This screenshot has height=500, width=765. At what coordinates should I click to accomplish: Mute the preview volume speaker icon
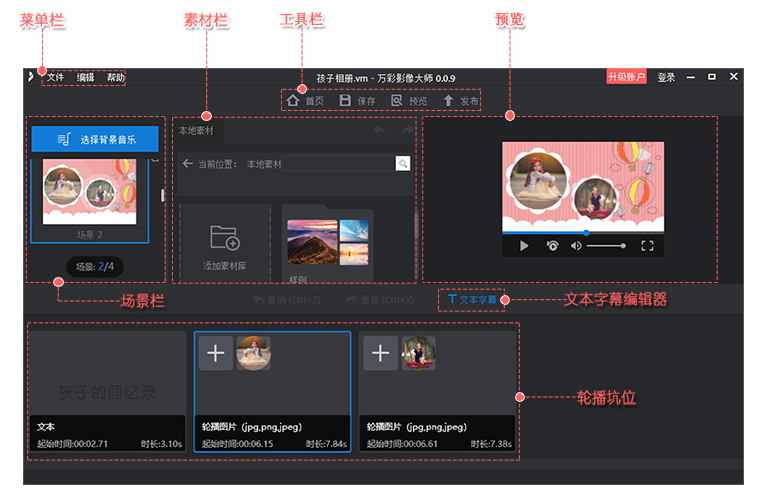pos(576,246)
